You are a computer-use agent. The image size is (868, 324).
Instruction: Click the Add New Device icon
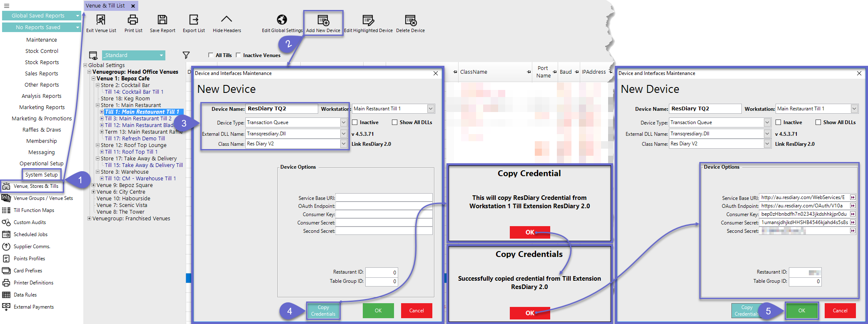tap(323, 20)
